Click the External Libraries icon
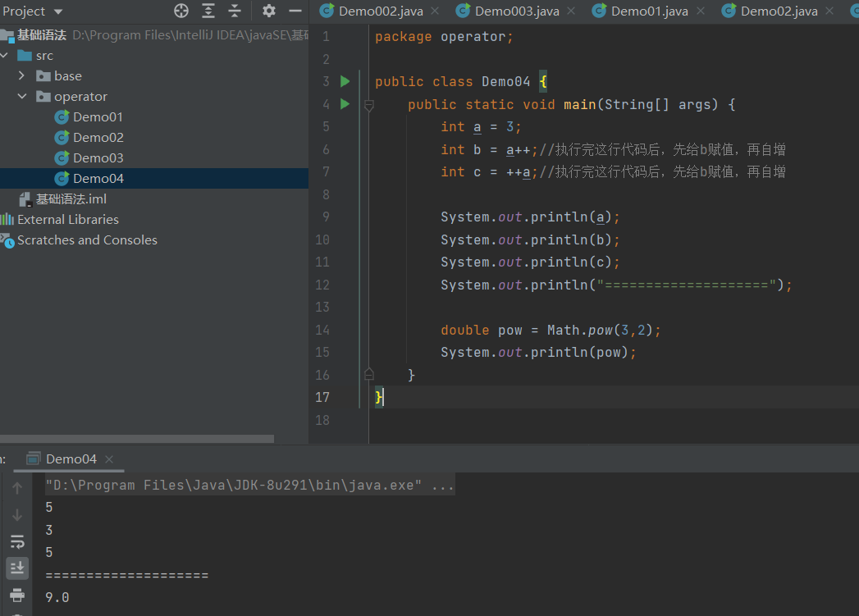The image size is (859, 616). coord(7,220)
